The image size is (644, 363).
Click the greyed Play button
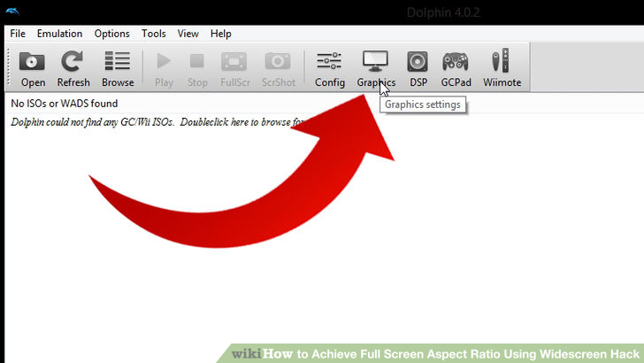click(164, 69)
